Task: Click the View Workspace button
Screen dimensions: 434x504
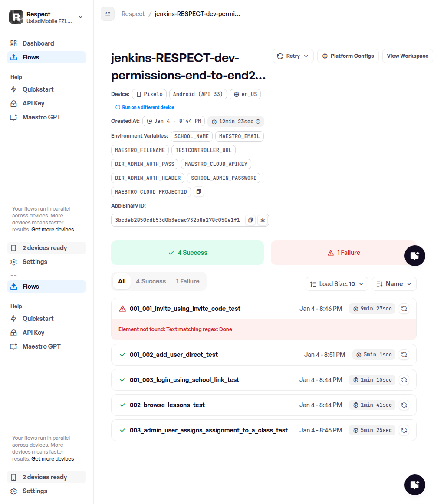Action: (x=407, y=56)
